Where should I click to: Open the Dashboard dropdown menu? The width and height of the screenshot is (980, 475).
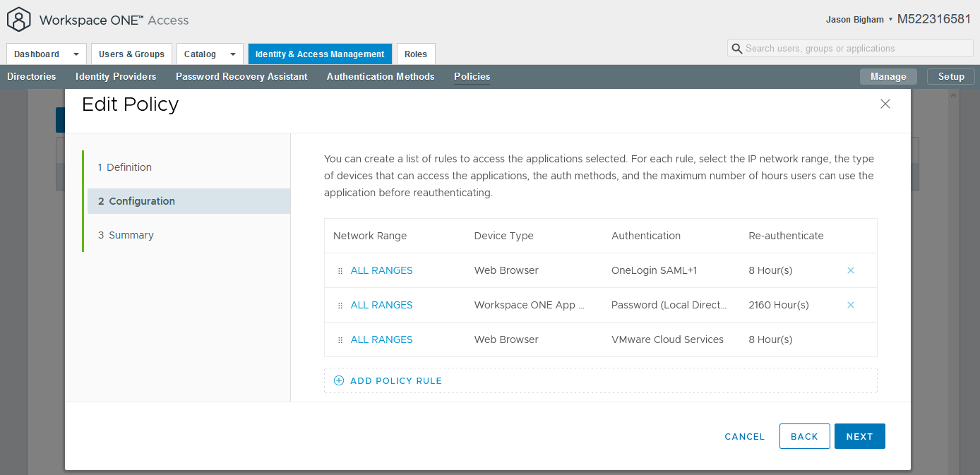coord(46,54)
